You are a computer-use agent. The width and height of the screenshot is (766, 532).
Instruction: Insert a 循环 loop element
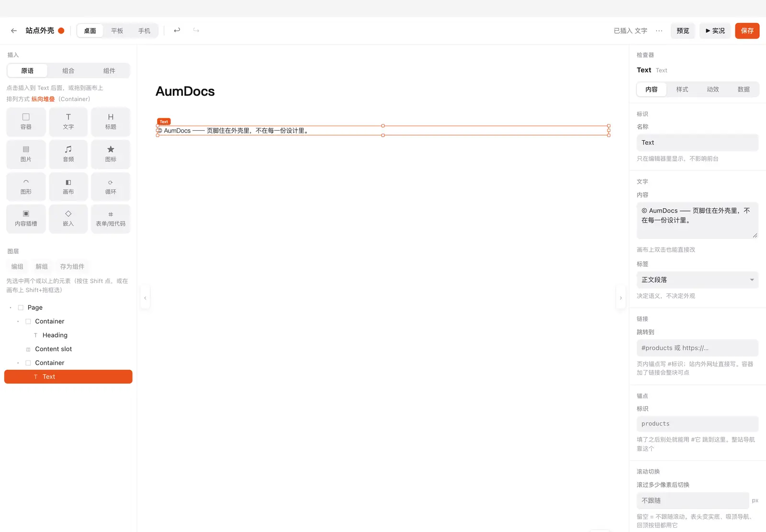(111, 187)
